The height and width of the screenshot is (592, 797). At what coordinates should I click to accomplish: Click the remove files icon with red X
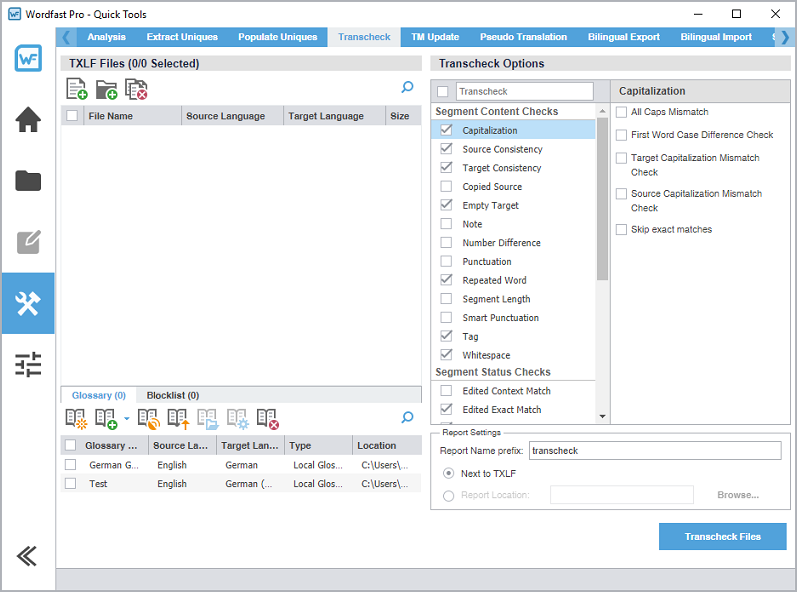tap(136, 89)
